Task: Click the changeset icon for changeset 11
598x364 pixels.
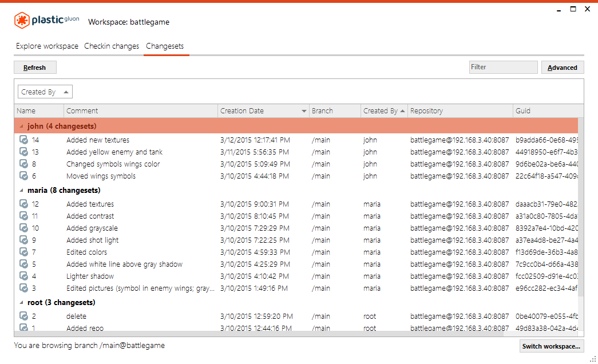Action: [x=23, y=216]
